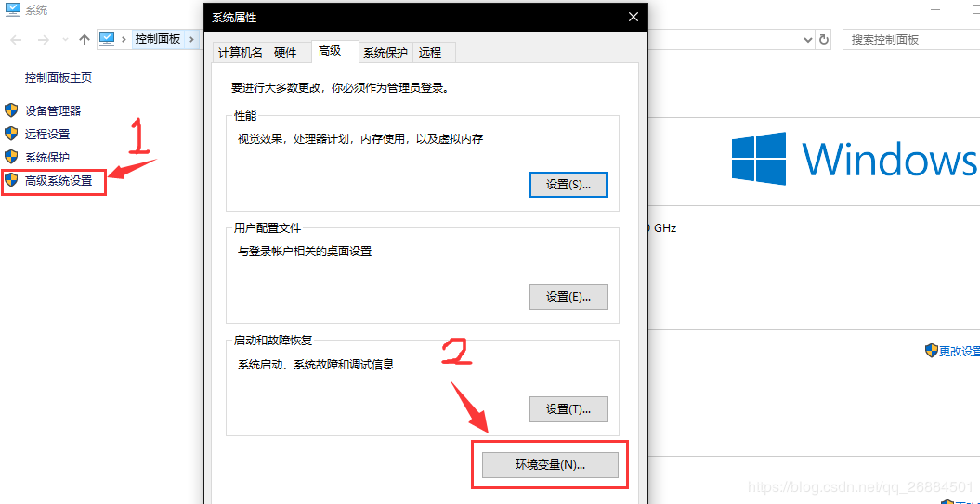
Task: Click the refresh icon in address bar
Action: pyautogui.click(x=824, y=39)
